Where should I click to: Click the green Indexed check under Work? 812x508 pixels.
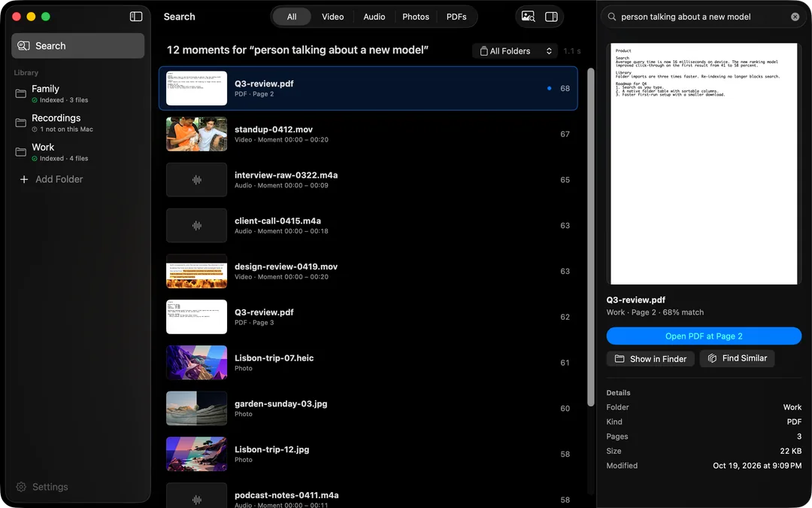[35, 159]
